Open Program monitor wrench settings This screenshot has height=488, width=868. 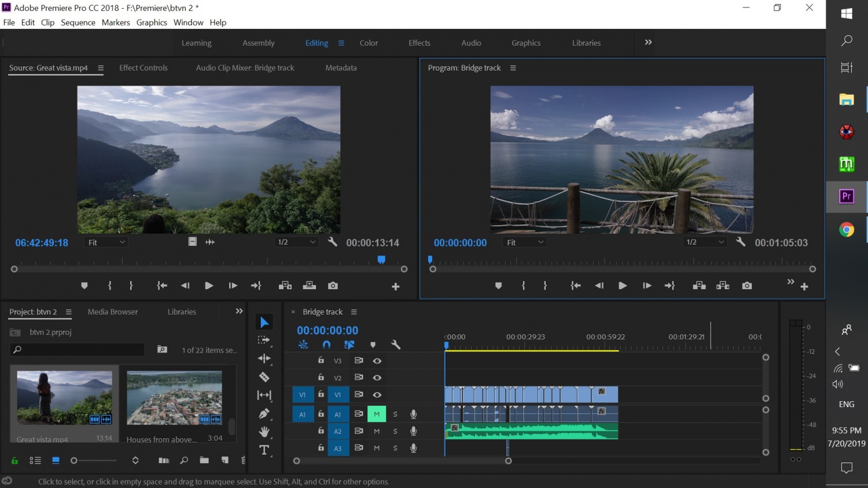741,242
